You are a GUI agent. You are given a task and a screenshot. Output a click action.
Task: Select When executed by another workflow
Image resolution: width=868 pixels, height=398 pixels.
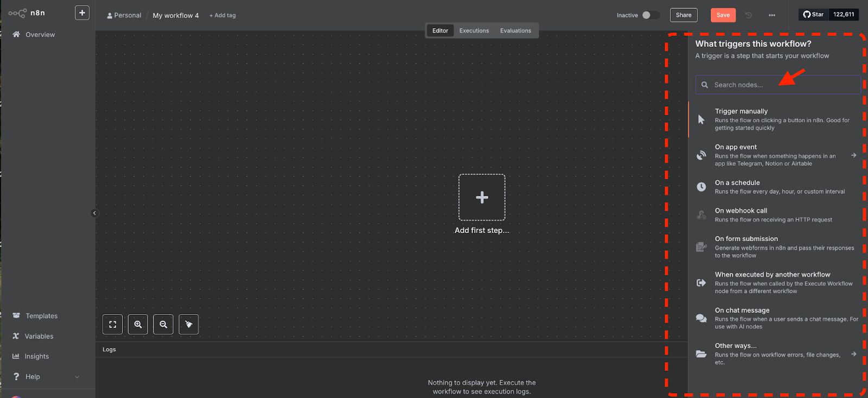tap(777, 282)
